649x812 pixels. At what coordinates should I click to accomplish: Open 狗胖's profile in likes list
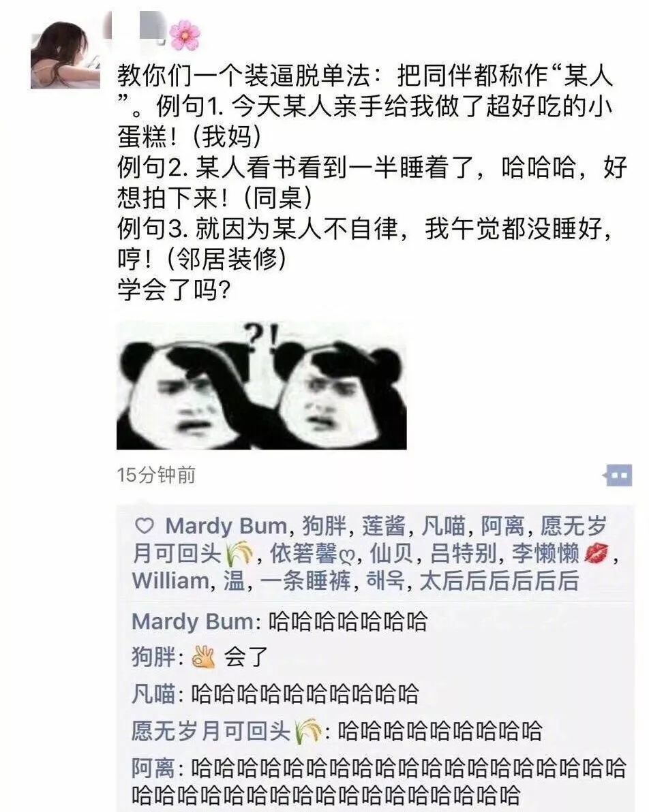click(x=324, y=526)
